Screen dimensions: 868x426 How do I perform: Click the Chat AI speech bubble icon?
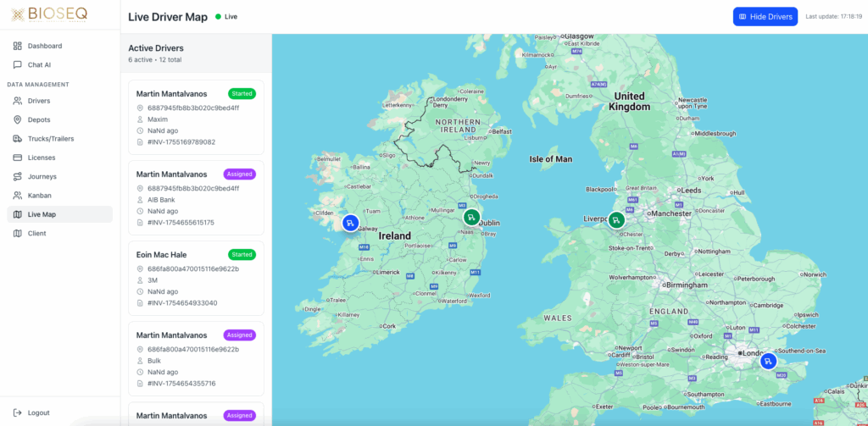(19, 64)
